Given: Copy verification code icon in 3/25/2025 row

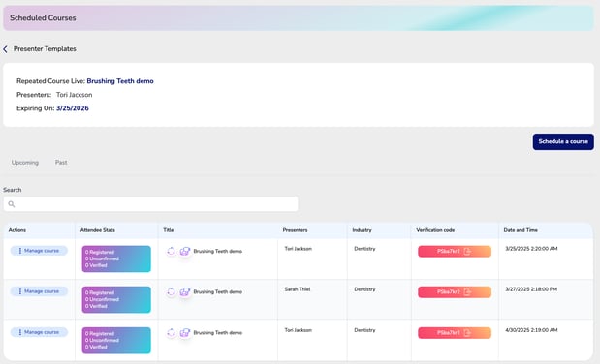Looking at the screenshot, I should coord(467,252).
